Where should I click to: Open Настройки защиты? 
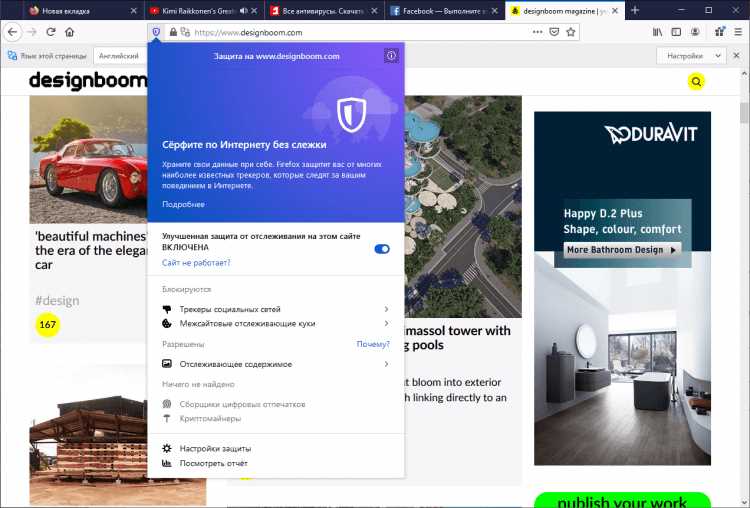tap(215, 448)
